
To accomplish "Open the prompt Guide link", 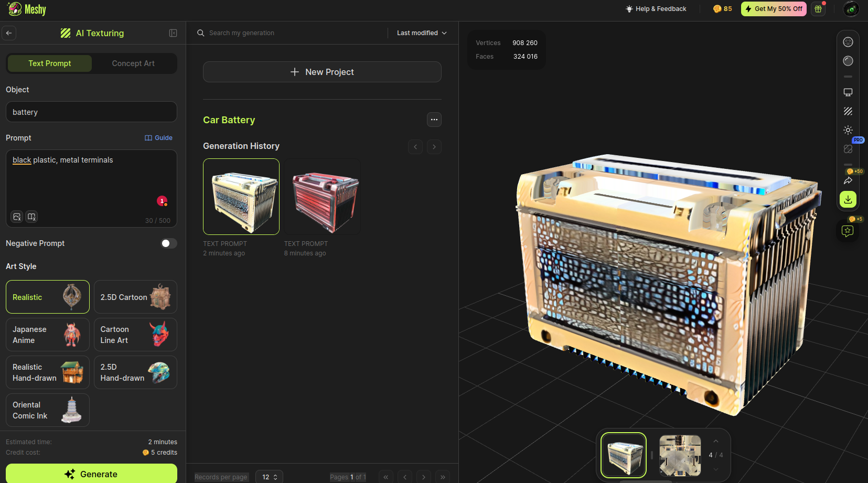I will coord(158,138).
